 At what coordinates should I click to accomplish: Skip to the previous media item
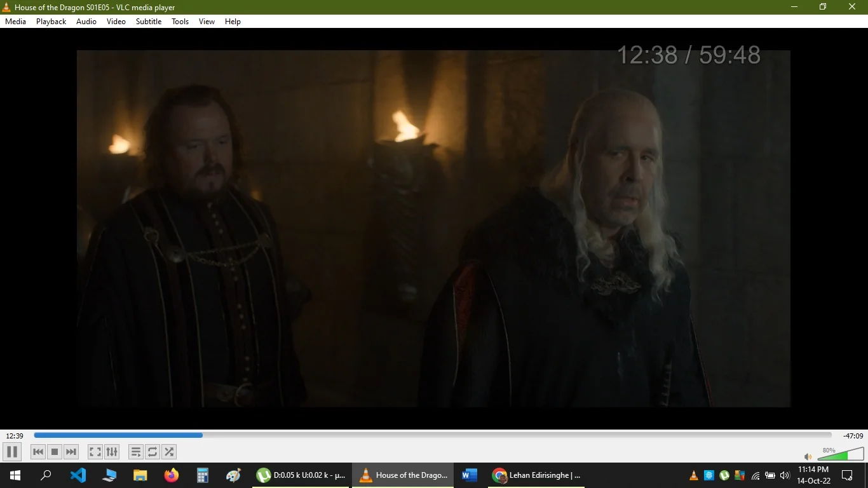pos(38,452)
